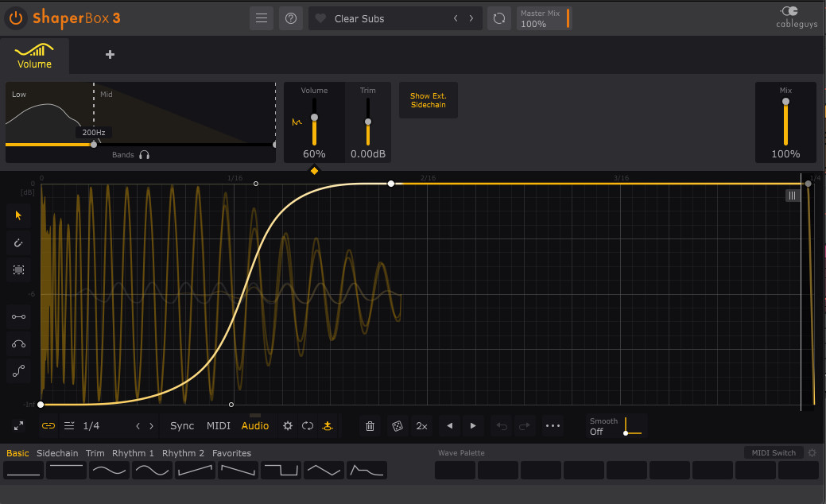Screen dimensions: 826x504
Task: Click the Mix slider handle
Action: (785, 101)
